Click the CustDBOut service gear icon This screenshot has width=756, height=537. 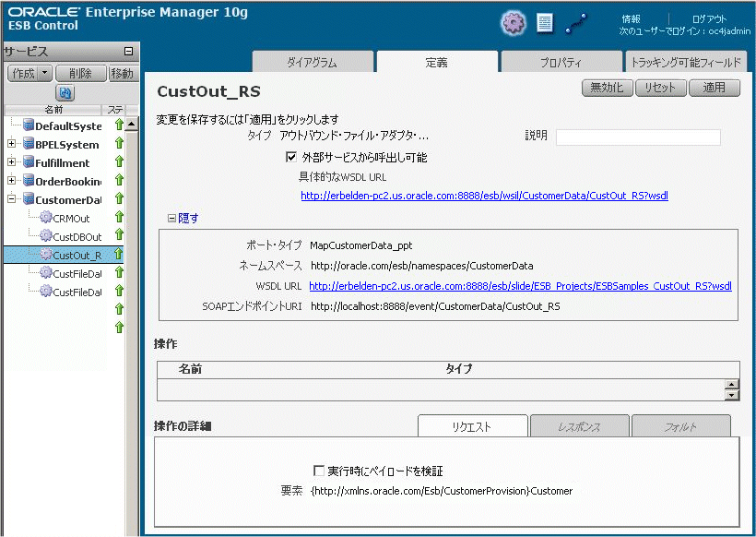pyautogui.click(x=46, y=235)
